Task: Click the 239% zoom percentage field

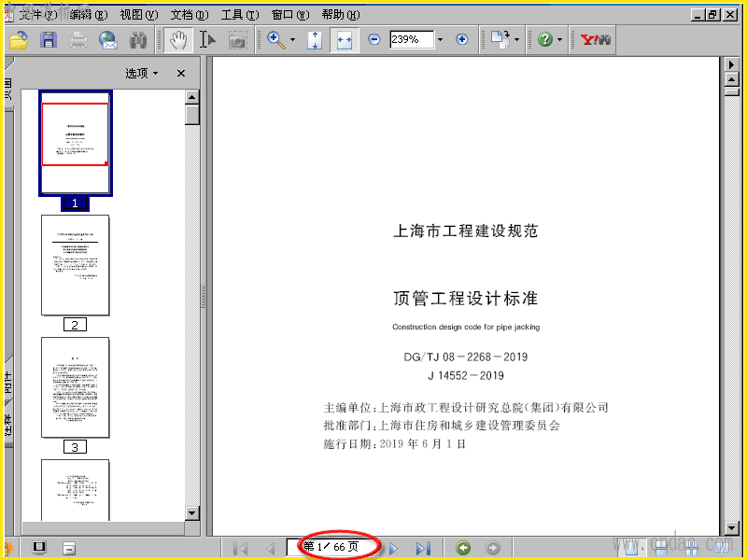Action: [412, 39]
